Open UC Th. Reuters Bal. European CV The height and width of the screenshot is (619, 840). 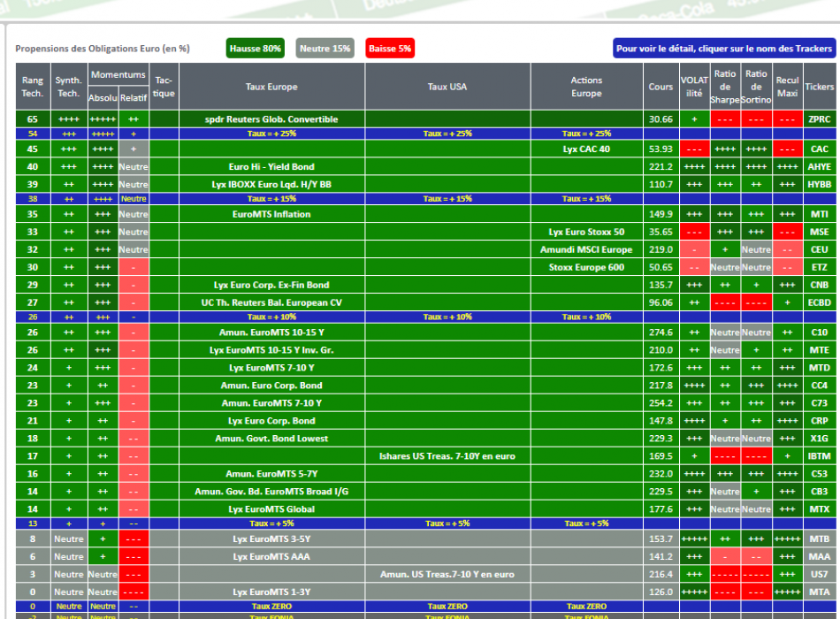[x=271, y=302]
